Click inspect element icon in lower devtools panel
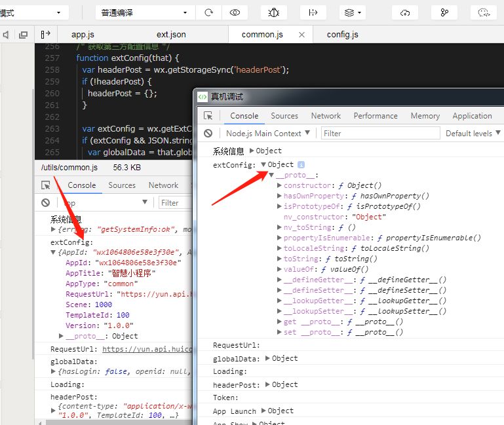Screen dimensions: 504x425 (46, 185)
